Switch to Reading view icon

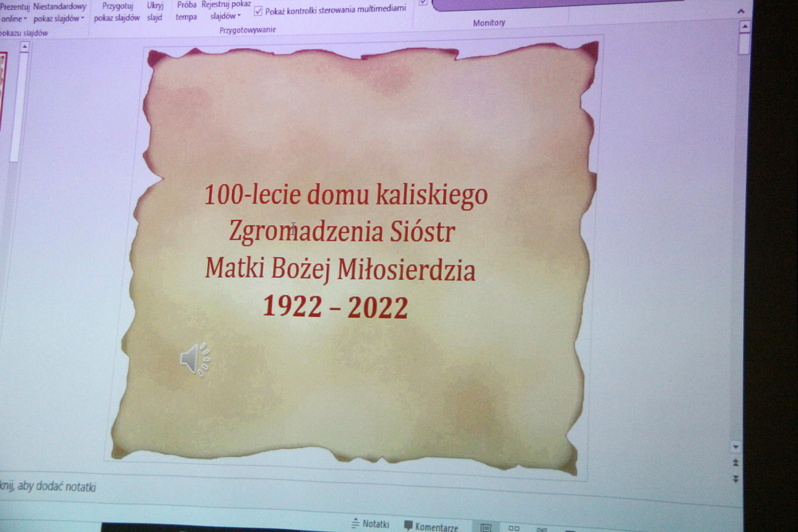pos(541,529)
